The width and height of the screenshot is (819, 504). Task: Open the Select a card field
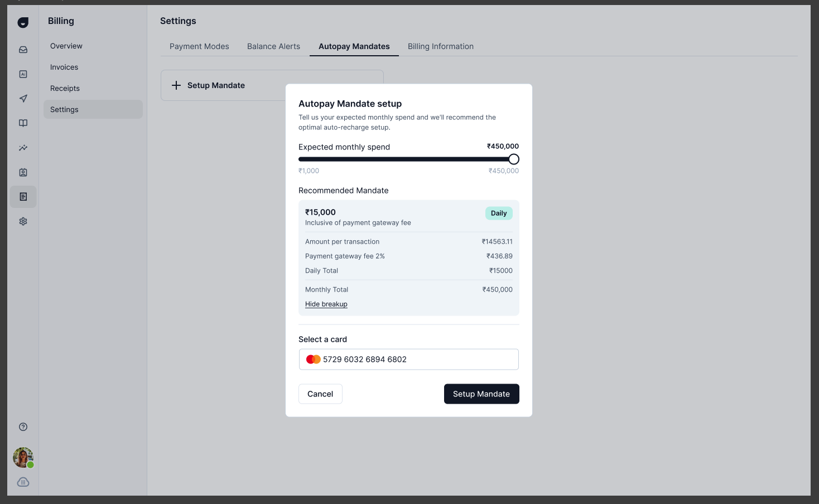409,359
